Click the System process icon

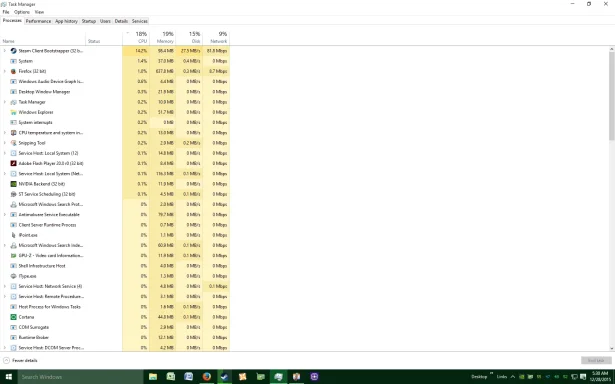(x=13, y=61)
